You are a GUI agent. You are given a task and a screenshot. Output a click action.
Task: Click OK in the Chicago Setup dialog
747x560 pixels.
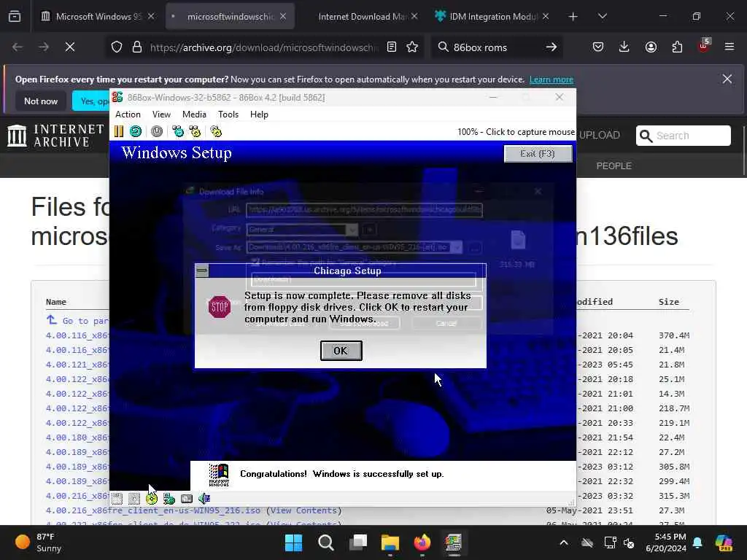[x=341, y=351]
